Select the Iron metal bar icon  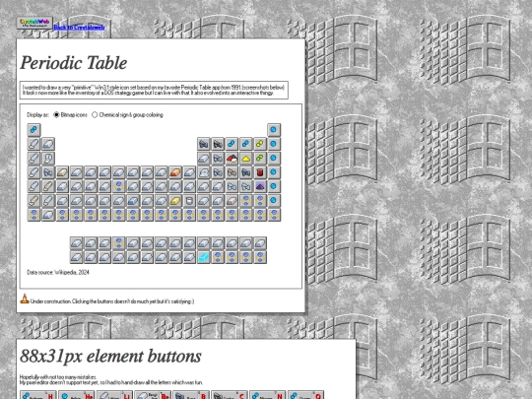click(133, 172)
